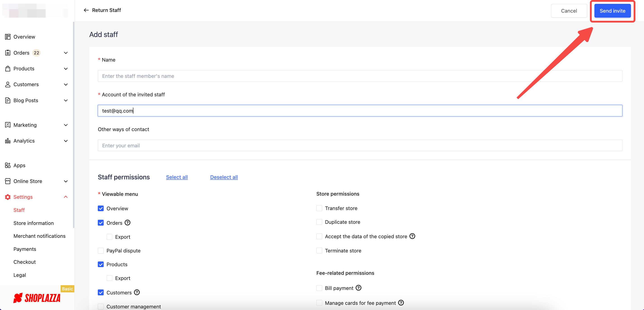Viewport: 644px width, 310px height.
Task: Open the Legal settings page
Action: pos(20,275)
